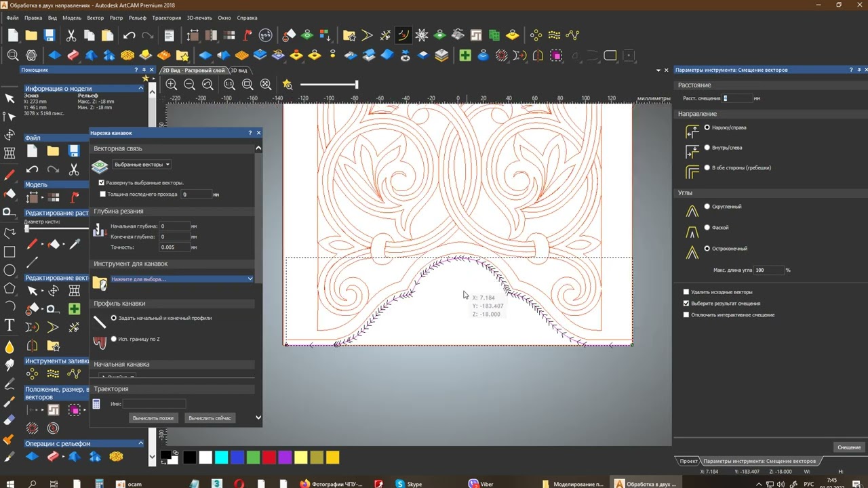
Task: Select the ellipse drawing tool in sidebar
Action: (9, 270)
